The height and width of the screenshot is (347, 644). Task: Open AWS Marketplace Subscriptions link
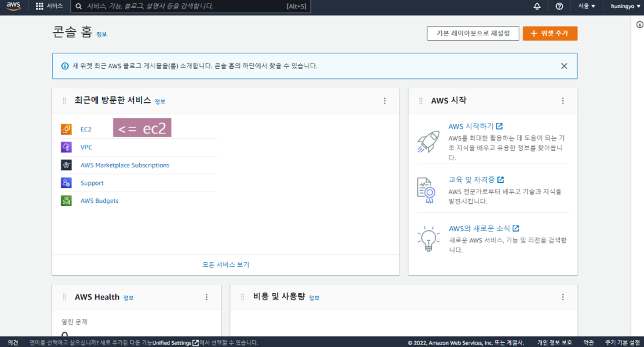coord(125,165)
